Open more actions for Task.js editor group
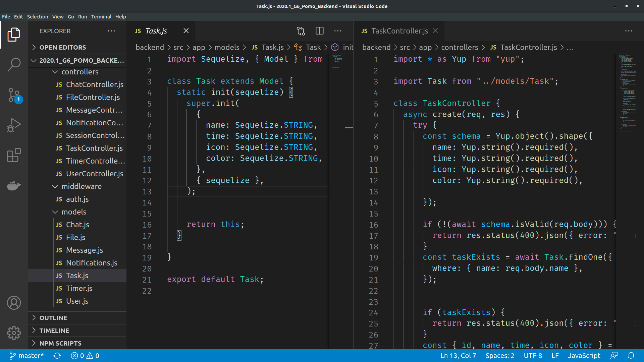 338,31
